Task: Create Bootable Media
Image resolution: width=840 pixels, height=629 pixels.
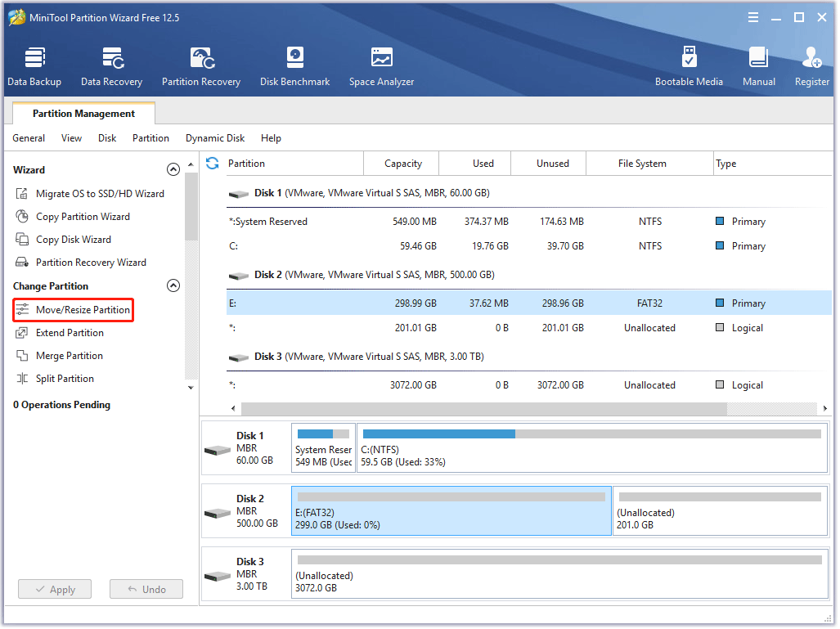Action: (690, 66)
